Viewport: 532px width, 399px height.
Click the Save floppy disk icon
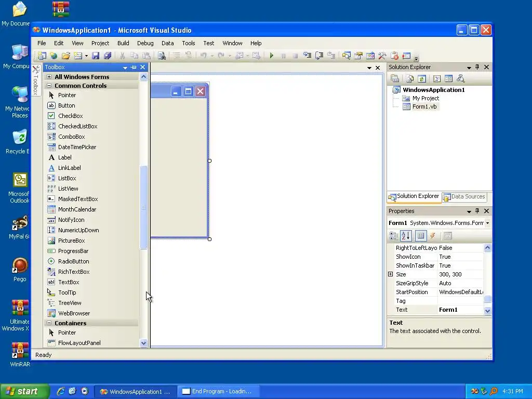(x=96, y=56)
